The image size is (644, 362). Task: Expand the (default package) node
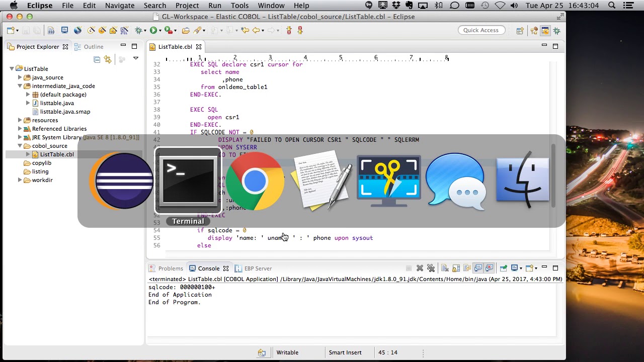pos(28,95)
